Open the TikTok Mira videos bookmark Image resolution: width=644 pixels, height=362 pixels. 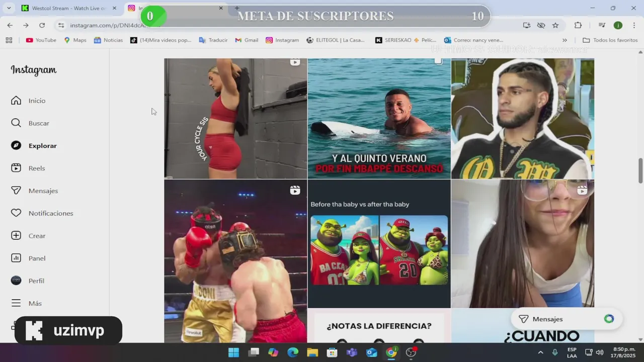point(161,40)
